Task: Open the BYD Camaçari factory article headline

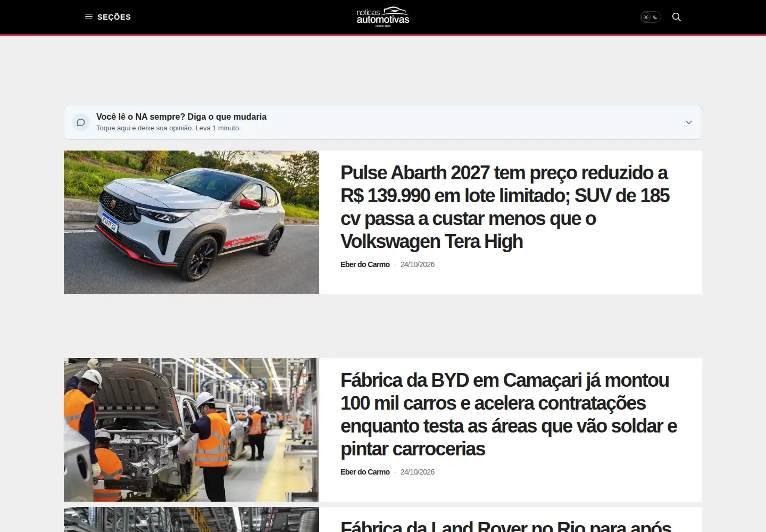Action: 509,414
